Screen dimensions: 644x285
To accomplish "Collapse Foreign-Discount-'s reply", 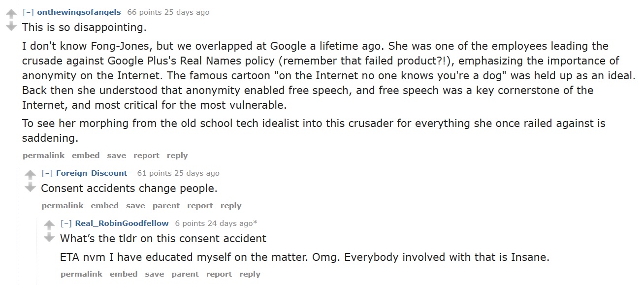I will (48, 173).
